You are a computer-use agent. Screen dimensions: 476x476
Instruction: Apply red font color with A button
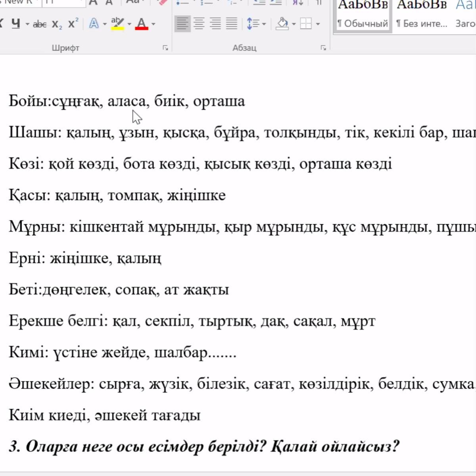click(142, 24)
